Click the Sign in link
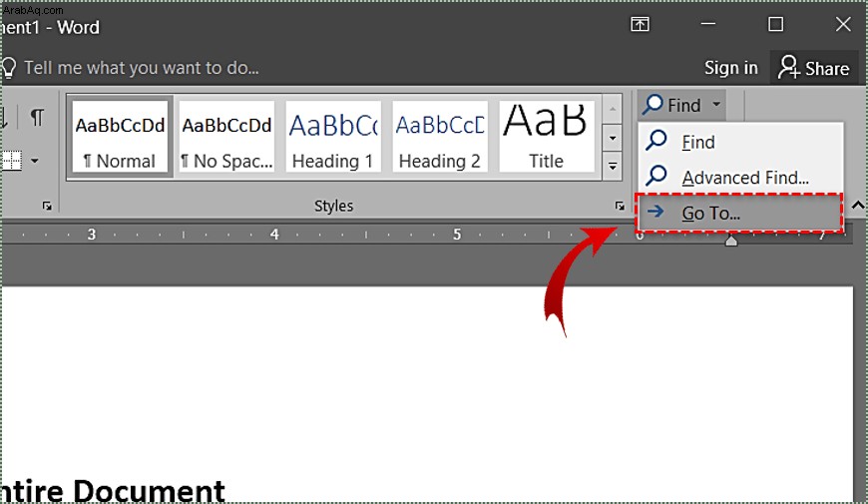Image resolution: width=868 pixels, height=504 pixels. pos(730,68)
